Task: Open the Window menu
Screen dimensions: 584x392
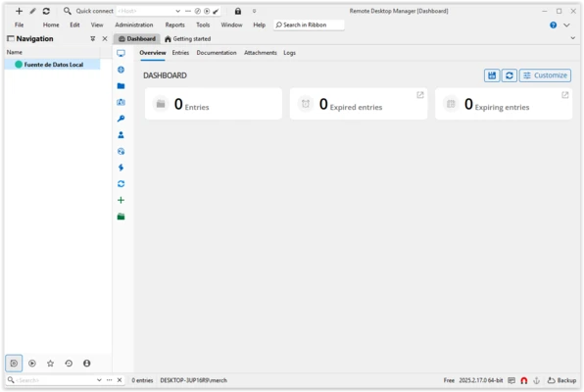Action: click(x=231, y=24)
